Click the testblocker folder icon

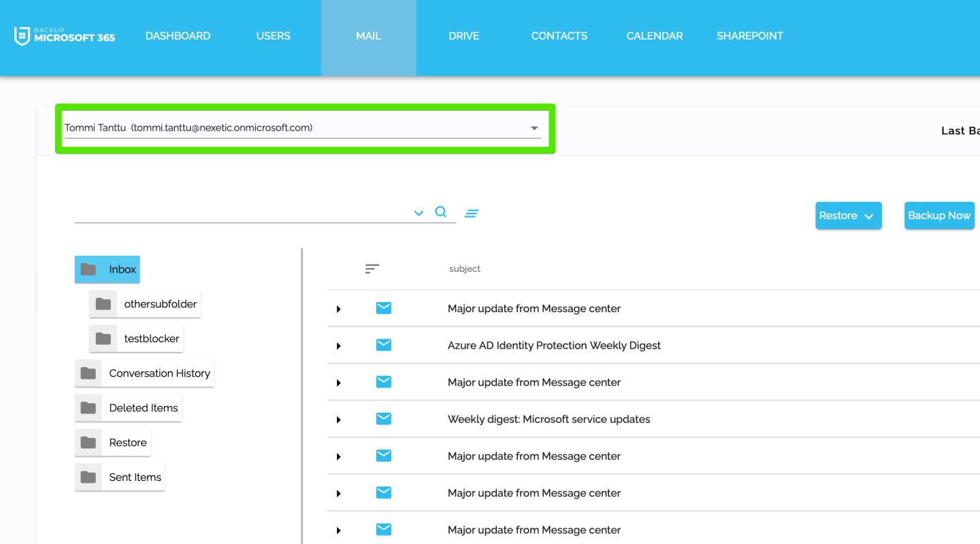pyautogui.click(x=103, y=339)
